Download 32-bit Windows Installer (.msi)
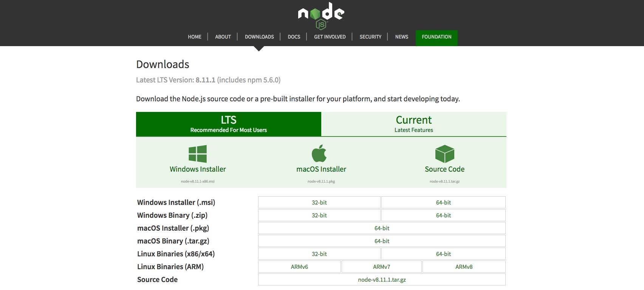The width and height of the screenshot is (644, 290). click(319, 202)
